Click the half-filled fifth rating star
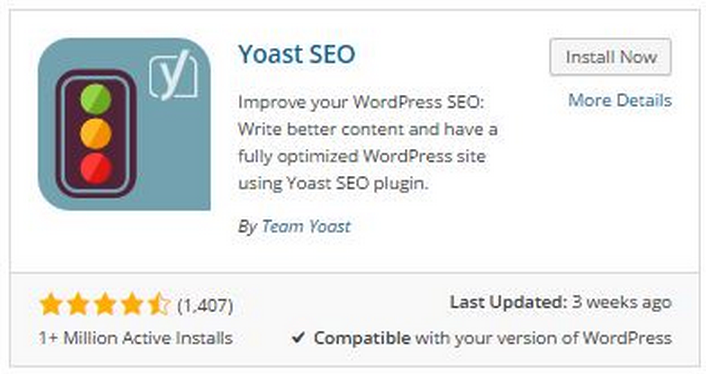 click(158, 304)
